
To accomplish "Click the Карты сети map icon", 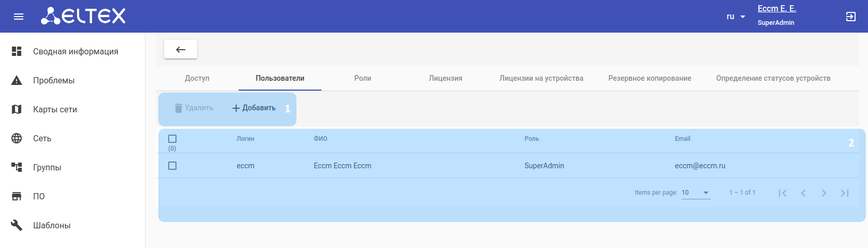I will 17,109.
